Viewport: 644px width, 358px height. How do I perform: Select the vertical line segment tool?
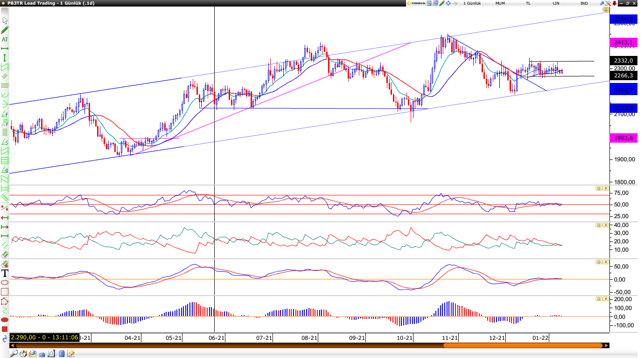pos(5,57)
